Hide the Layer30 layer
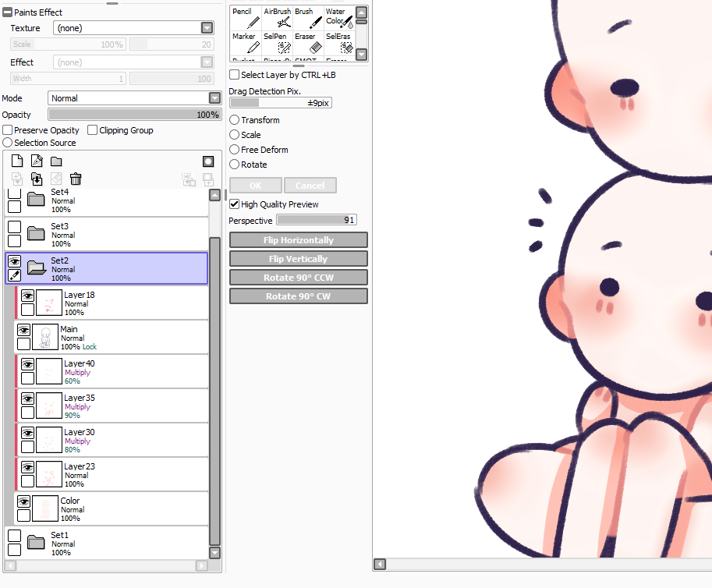The width and height of the screenshot is (712, 588). point(28,433)
